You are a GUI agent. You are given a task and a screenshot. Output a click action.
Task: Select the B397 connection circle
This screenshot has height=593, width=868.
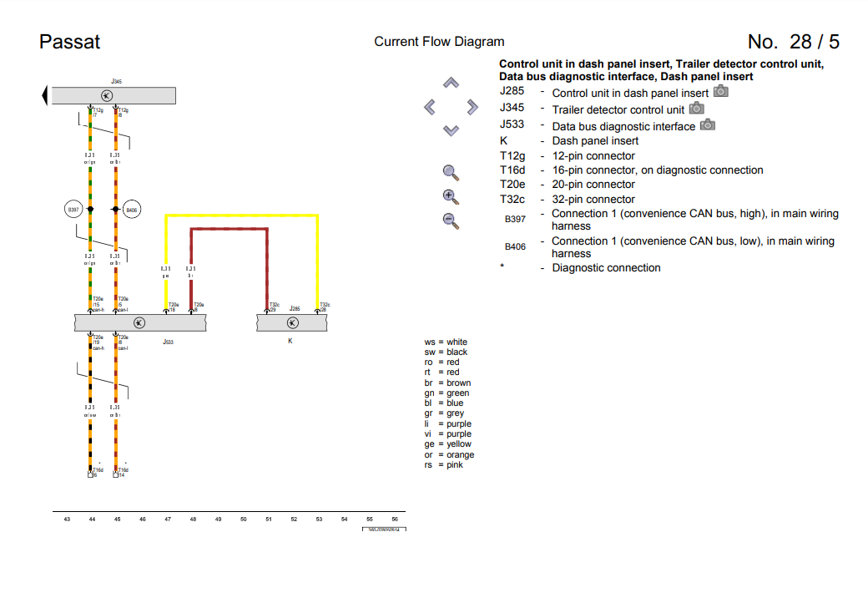point(73,210)
